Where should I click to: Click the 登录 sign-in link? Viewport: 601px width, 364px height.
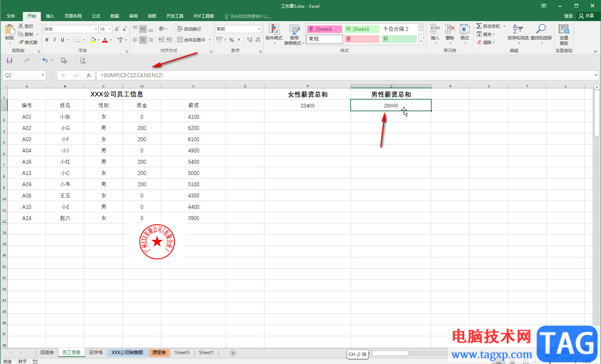569,16
